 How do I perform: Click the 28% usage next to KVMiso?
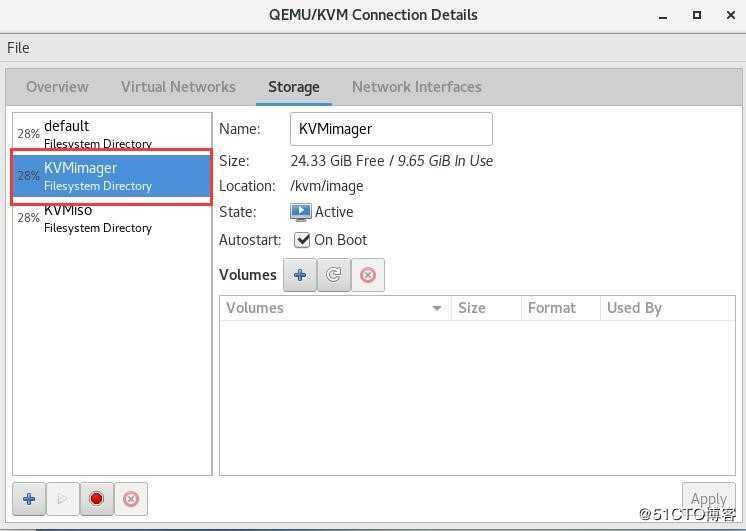click(29, 218)
